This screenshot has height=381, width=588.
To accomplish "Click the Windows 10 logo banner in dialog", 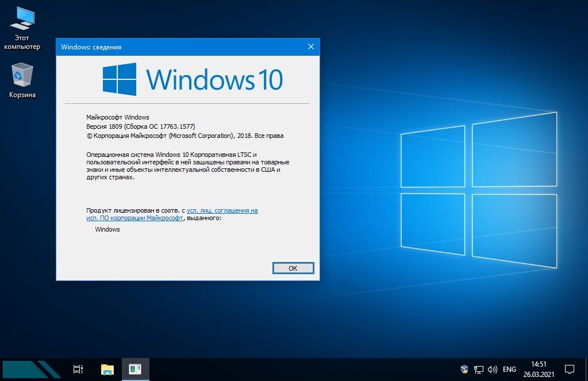I will click(193, 79).
